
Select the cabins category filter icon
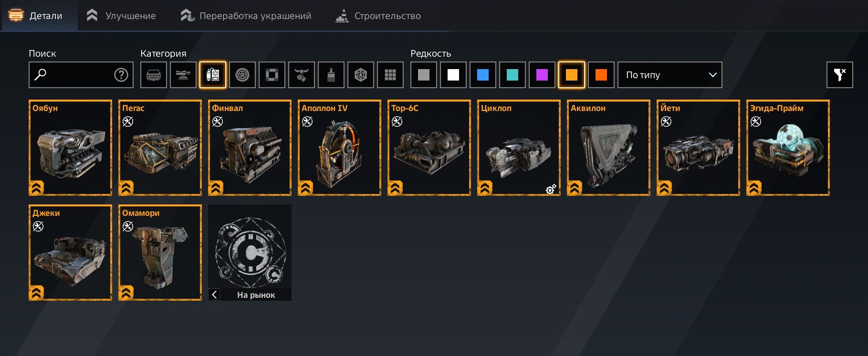coord(154,75)
